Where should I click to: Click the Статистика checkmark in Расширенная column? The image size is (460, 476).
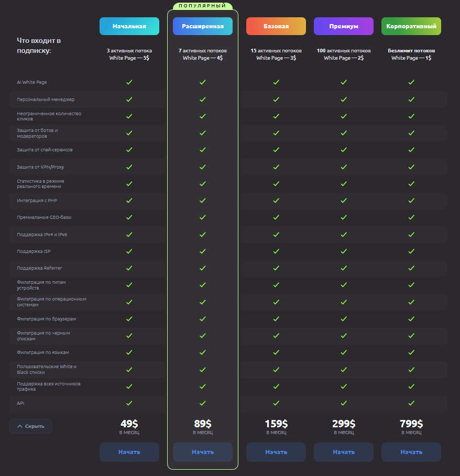203,184
